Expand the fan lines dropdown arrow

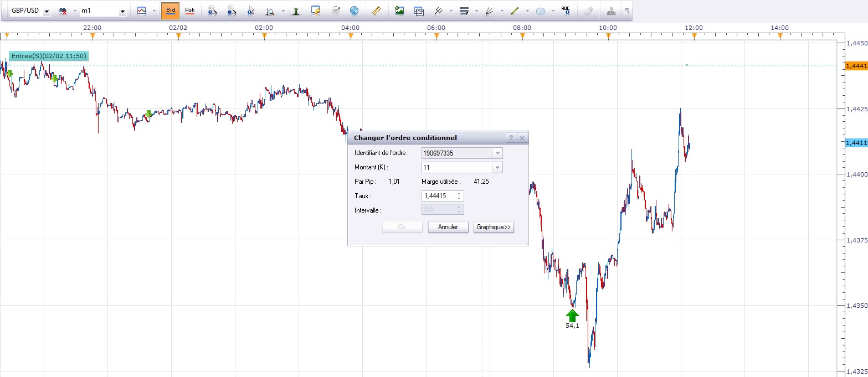coord(502,11)
